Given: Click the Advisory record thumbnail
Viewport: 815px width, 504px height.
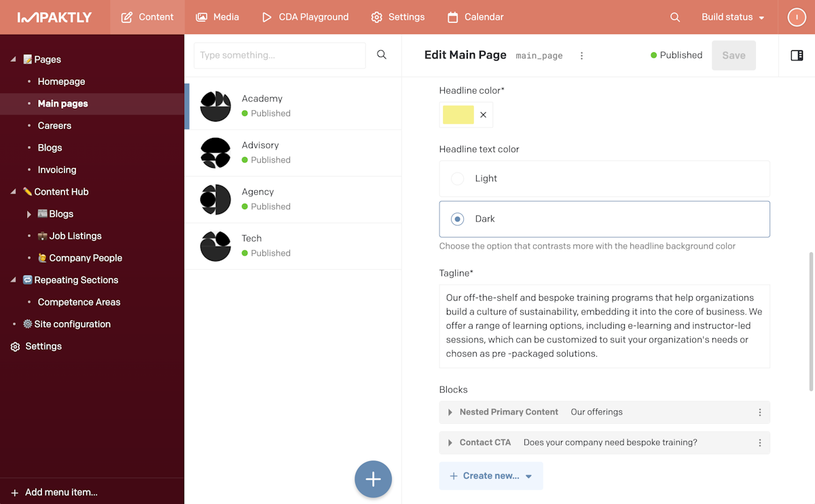Looking at the screenshot, I should (216, 153).
